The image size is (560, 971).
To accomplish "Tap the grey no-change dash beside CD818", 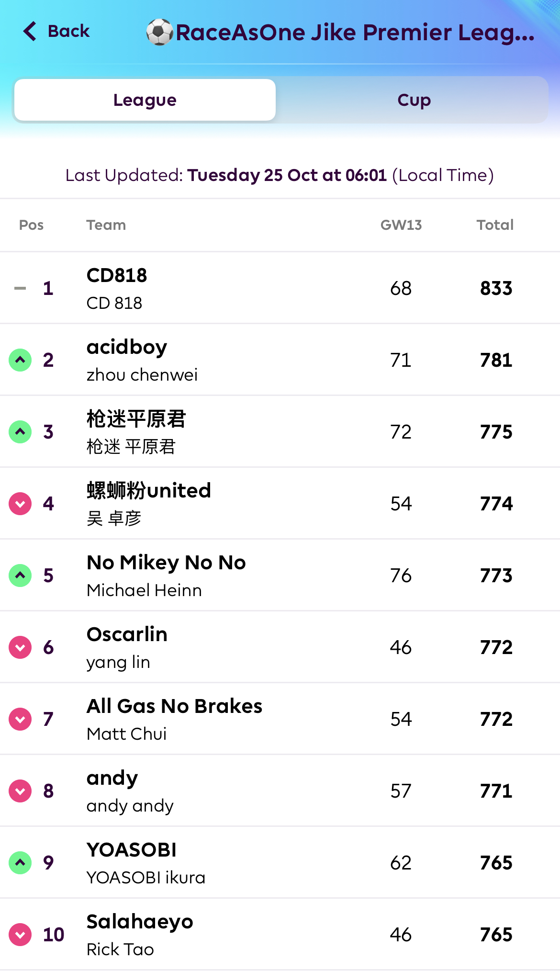I will click(20, 288).
